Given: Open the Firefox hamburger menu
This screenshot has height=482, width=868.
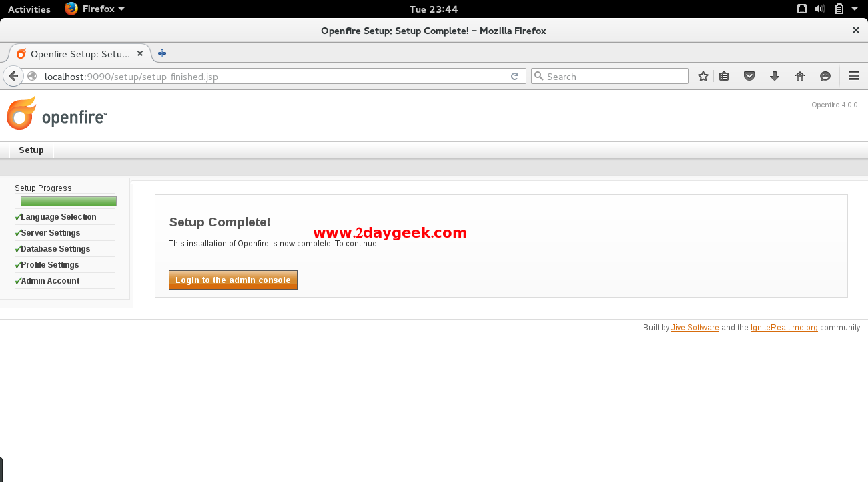Looking at the screenshot, I should click(854, 76).
